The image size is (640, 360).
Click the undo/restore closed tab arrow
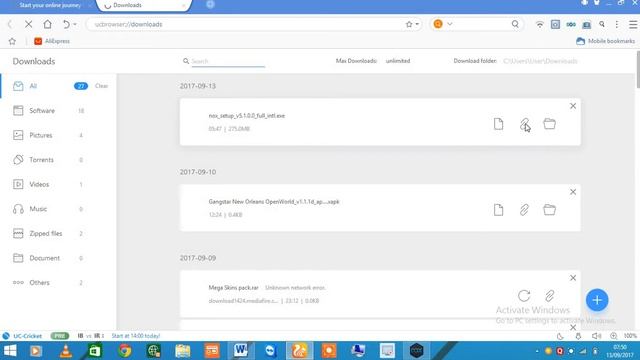[66, 24]
